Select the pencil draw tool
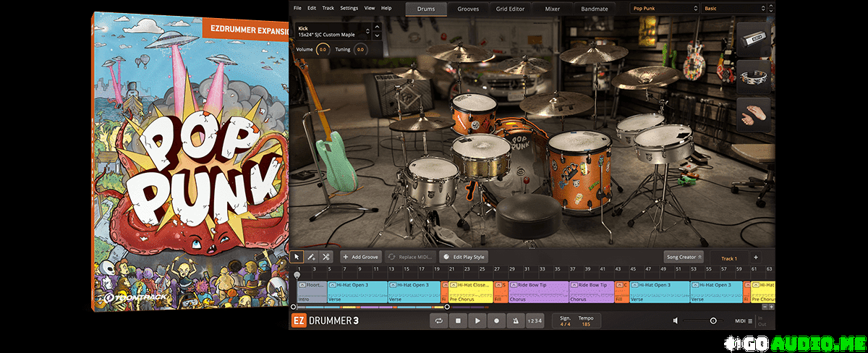The width and height of the screenshot is (868, 353). 311,257
